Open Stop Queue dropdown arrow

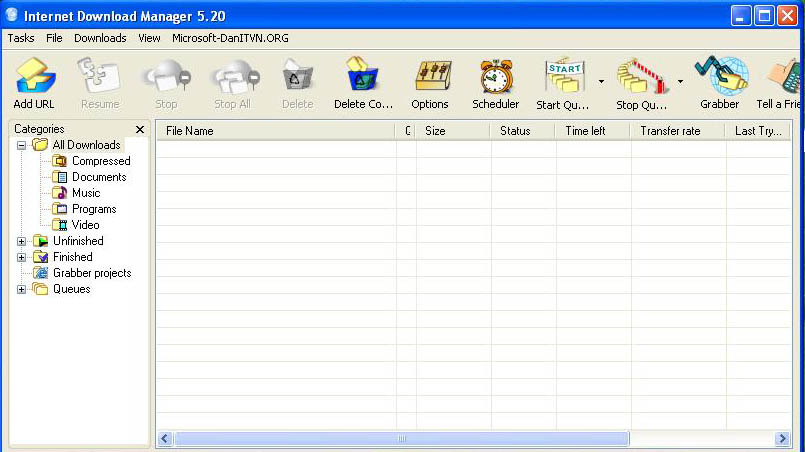pos(680,81)
